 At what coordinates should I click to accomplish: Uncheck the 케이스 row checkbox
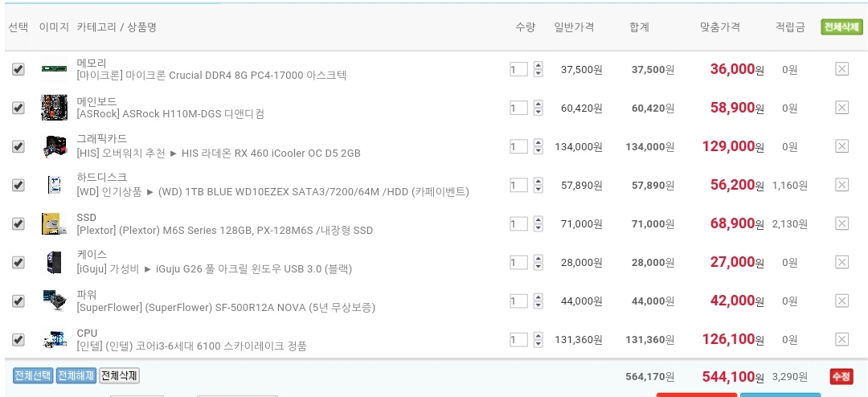[18, 263]
